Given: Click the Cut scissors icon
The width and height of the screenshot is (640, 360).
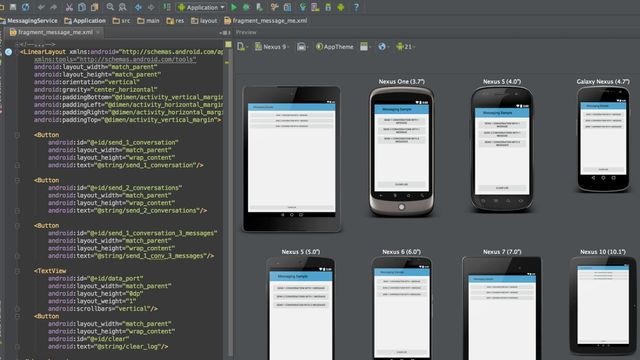Looking at the screenshot, I should [x=69, y=7].
